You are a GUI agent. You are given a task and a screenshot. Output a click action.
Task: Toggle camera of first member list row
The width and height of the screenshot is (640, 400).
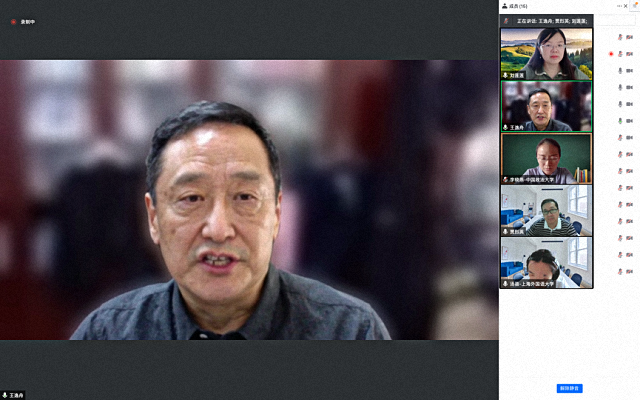630,37
